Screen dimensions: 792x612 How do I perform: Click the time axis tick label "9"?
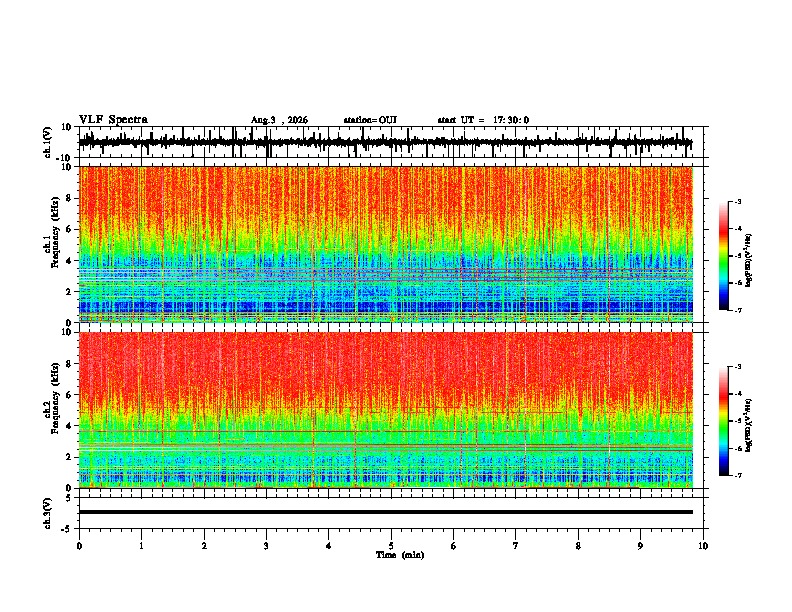pyautogui.click(x=640, y=546)
